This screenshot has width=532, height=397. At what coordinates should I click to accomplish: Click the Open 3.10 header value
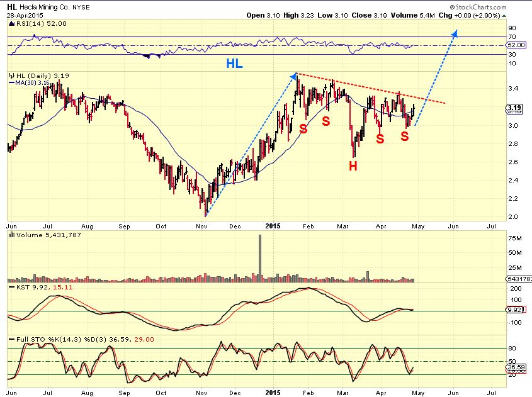point(263,15)
